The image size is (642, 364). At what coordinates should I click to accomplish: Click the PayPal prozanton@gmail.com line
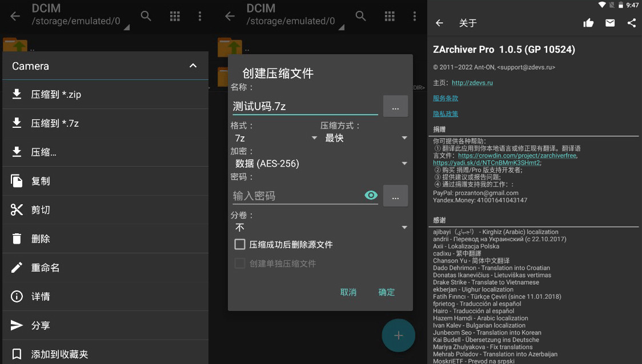(476, 193)
